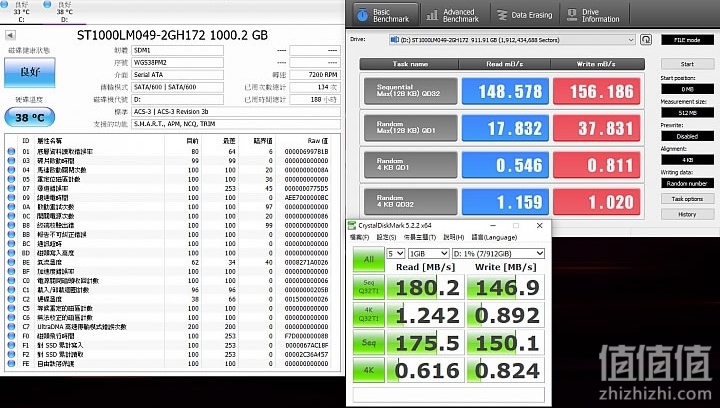
Task: Click the ACS-3 | ACS-3 Revision 3b field
Action: click(236, 112)
